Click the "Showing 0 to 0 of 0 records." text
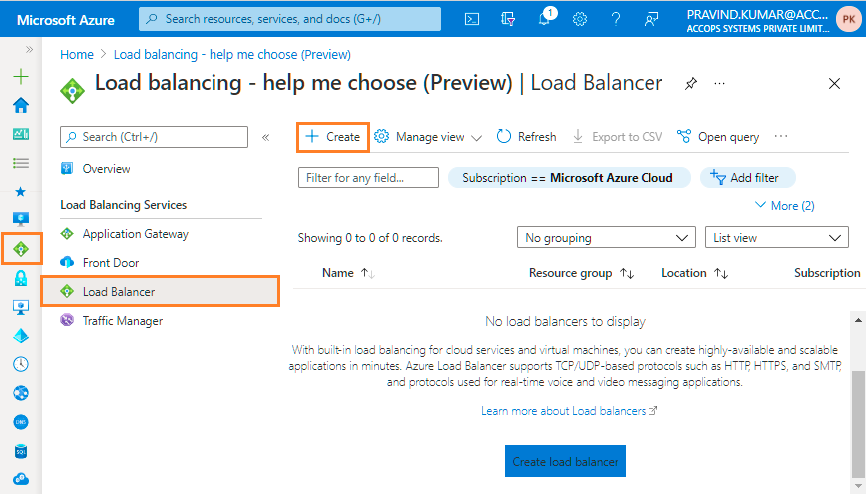This screenshot has width=866, height=494. (370, 238)
